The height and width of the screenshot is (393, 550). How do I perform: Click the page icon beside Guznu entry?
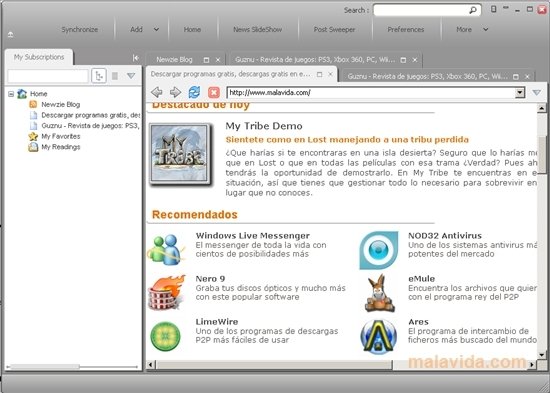(x=33, y=126)
